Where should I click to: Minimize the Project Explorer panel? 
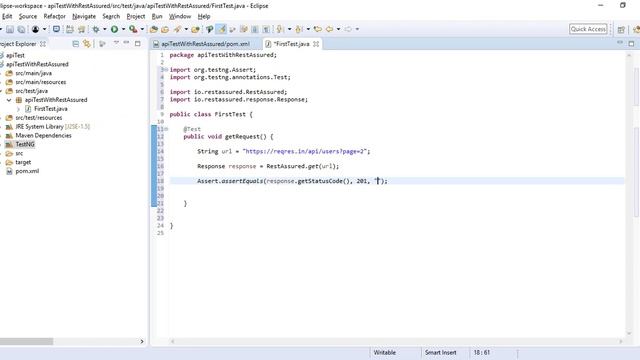(x=127, y=43)
